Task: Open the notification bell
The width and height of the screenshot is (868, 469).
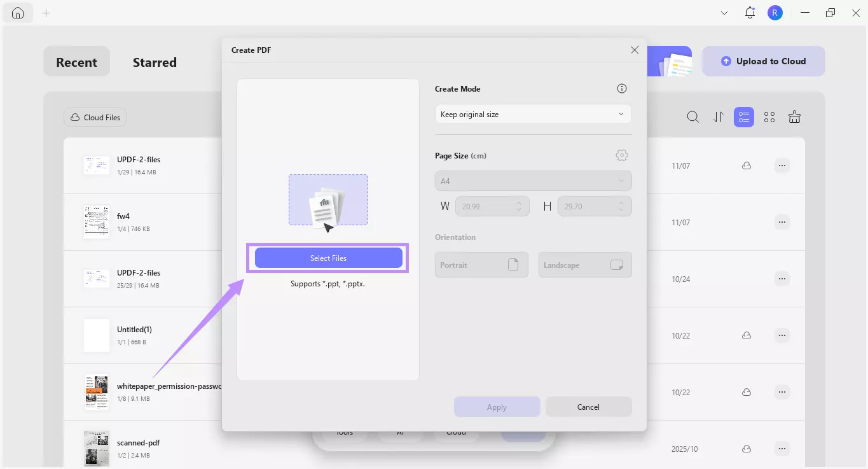Action: pos(749,12)
